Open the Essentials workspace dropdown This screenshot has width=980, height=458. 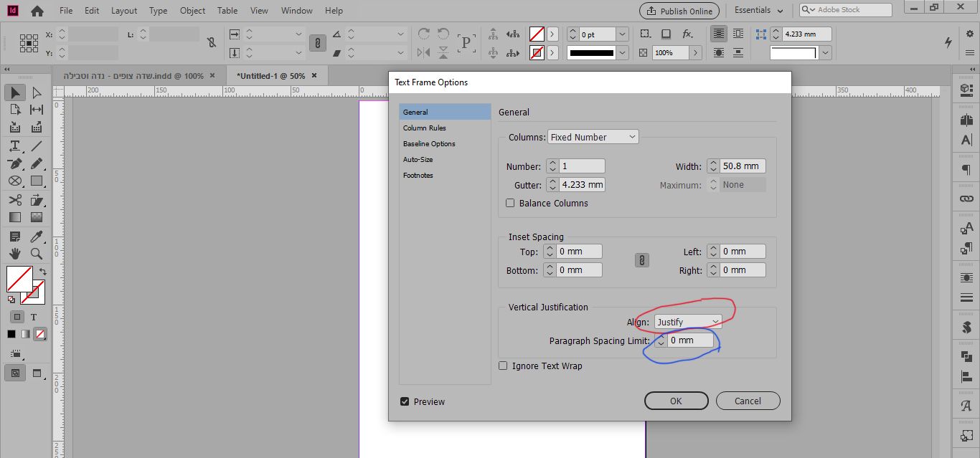click(759, 10)
